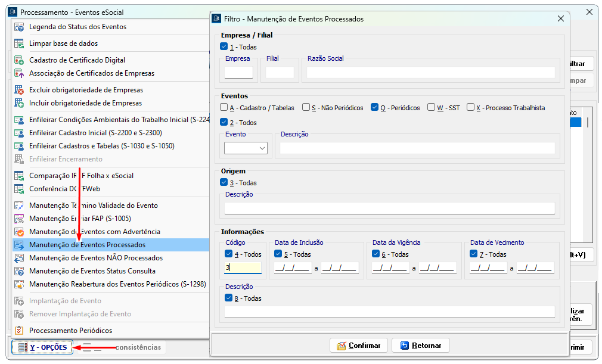Open the Y - OPÇÕES menu button

(42, 347)
